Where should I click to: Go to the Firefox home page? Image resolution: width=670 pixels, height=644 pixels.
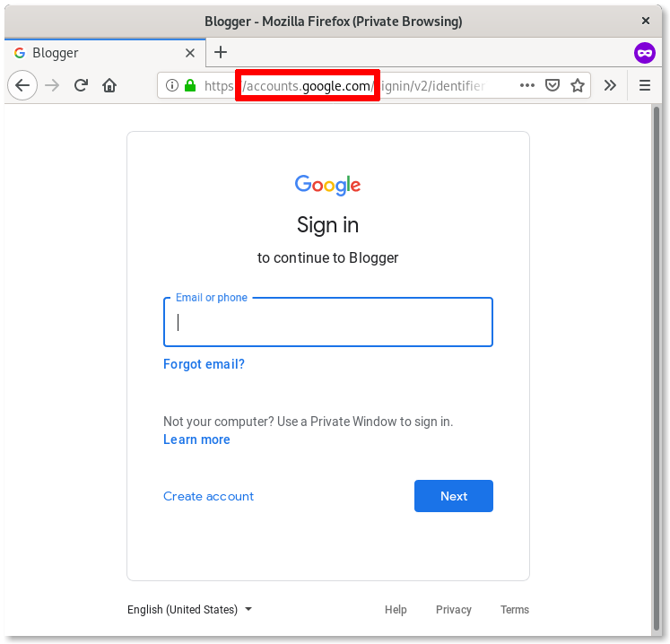(x=109, y=85)
